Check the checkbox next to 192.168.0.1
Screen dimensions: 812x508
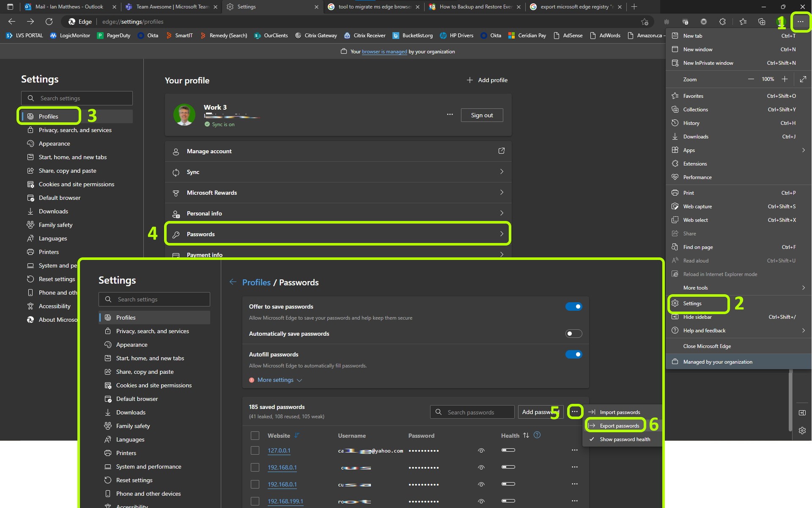pyautogui.click(x=255, y=467)
